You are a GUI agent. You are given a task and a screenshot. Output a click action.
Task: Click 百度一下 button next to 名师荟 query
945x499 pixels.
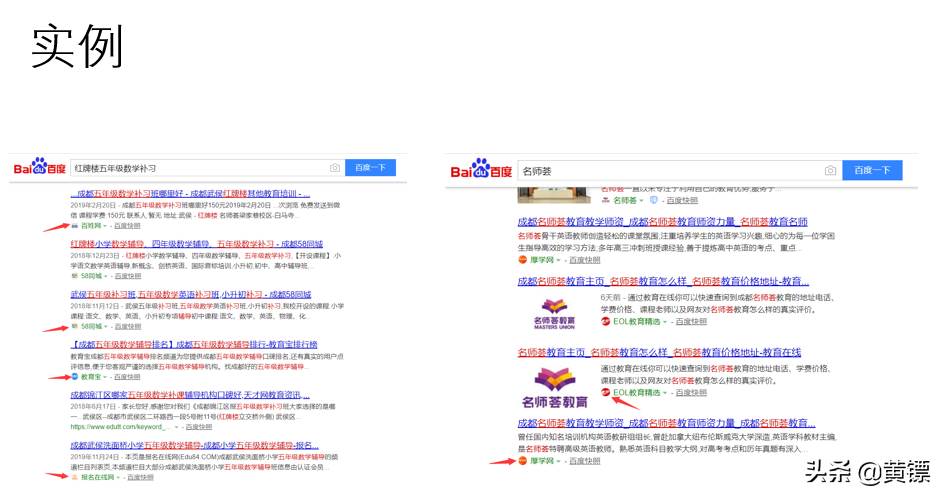(872, 171)
